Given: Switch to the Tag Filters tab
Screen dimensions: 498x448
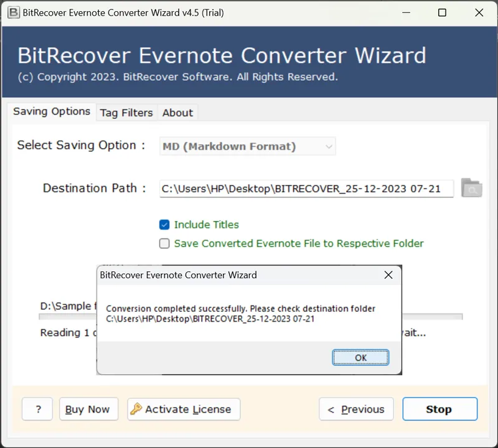Looking at the screenshot, I should tap(126, 113).
